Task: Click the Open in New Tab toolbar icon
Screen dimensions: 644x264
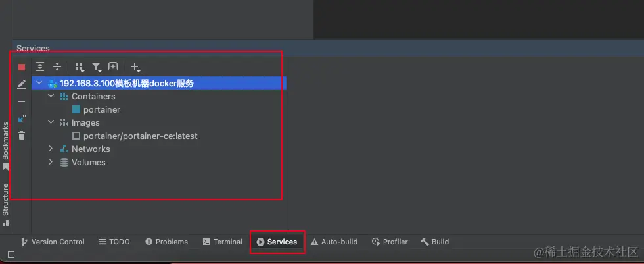Action: 113,66
